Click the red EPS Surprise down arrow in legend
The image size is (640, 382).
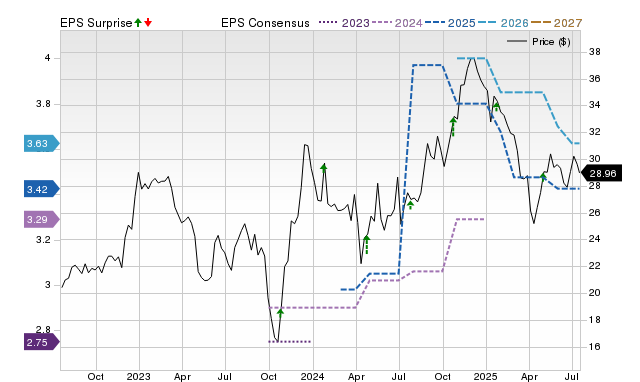[x=148, y=23]
